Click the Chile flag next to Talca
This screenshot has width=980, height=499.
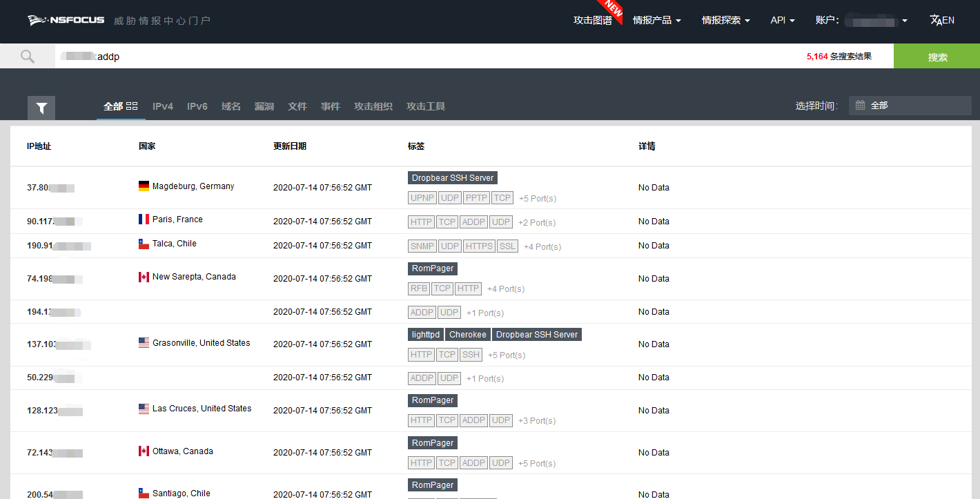[x=144, y=244]
